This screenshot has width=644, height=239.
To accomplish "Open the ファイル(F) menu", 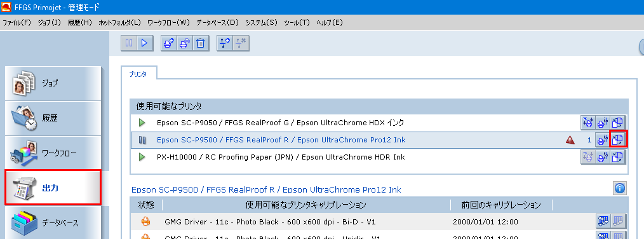I will coord(17,23).
